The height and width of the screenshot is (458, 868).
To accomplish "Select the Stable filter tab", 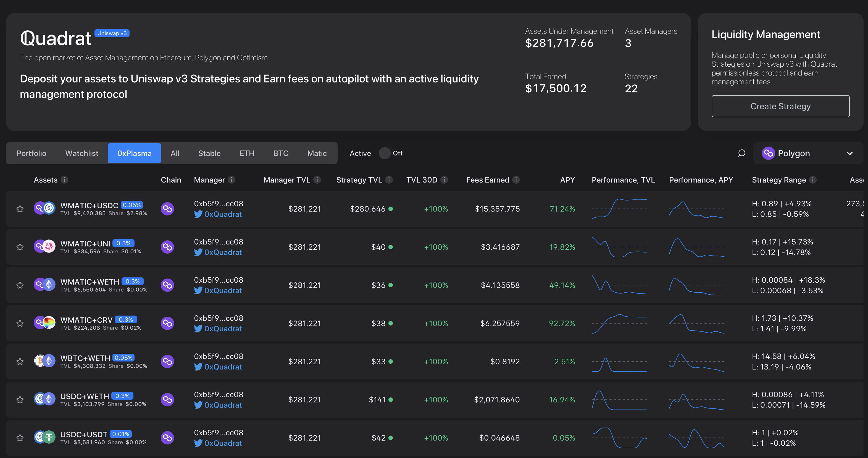I will pos(209,153).
